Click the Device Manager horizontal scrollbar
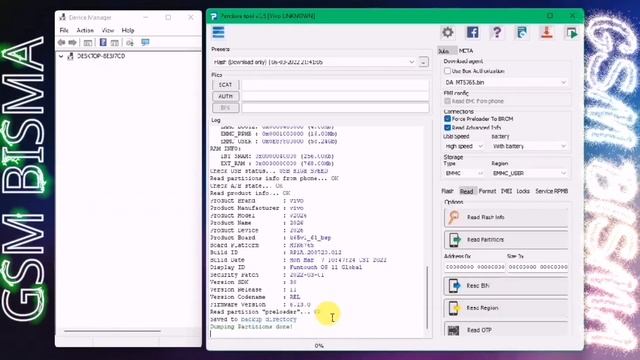Viewport: 640px width, 360px height. click(112, 331)
